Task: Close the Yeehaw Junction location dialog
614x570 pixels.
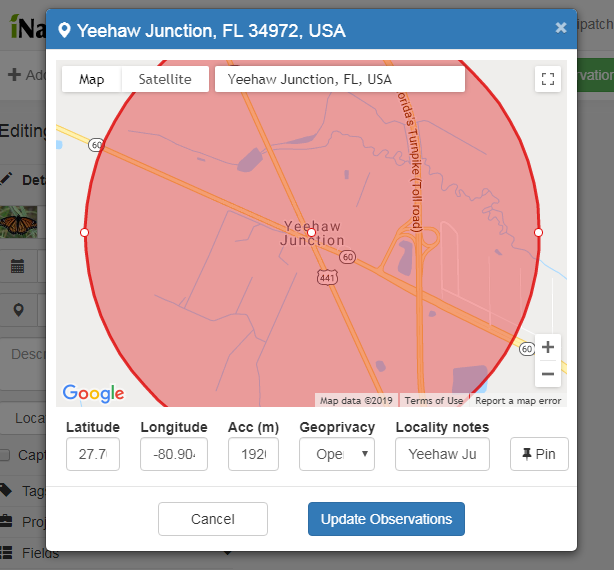Action: (561, 29)
